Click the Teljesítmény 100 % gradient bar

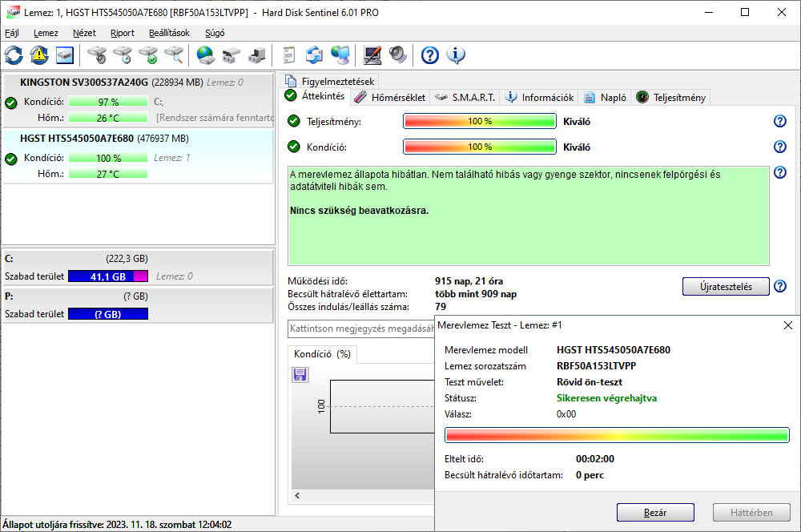(479, 121)
